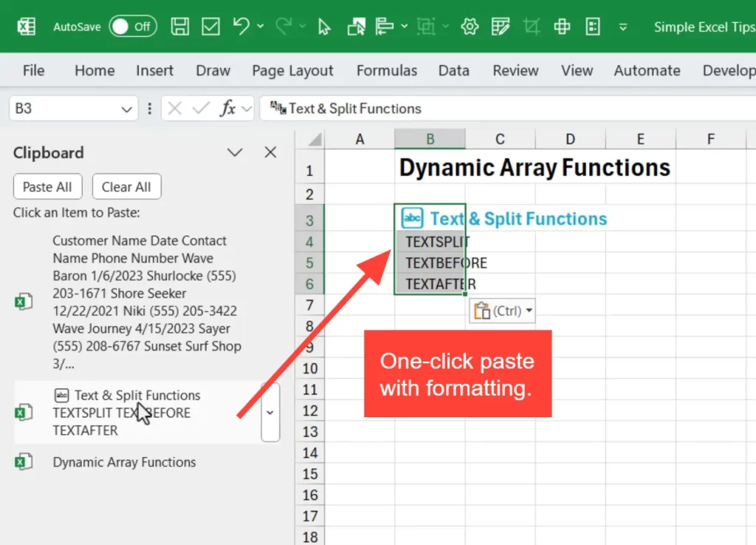The width and height of the screenshot is (756, 545).
Task: Click the Excel icon beside the Customer Name item
Action: pos(24,302)
